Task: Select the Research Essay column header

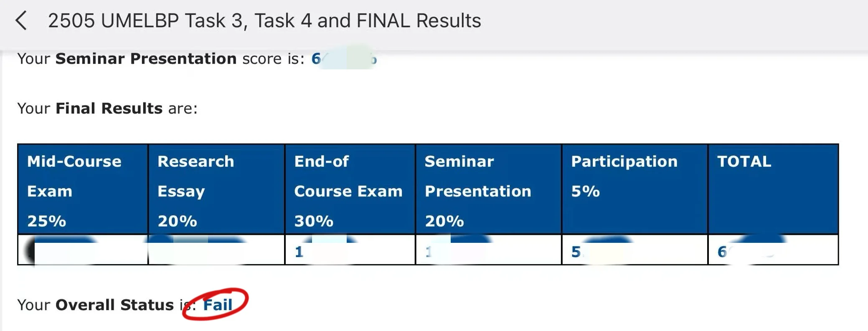Action: pyautogui.click(x=216, y=189)
